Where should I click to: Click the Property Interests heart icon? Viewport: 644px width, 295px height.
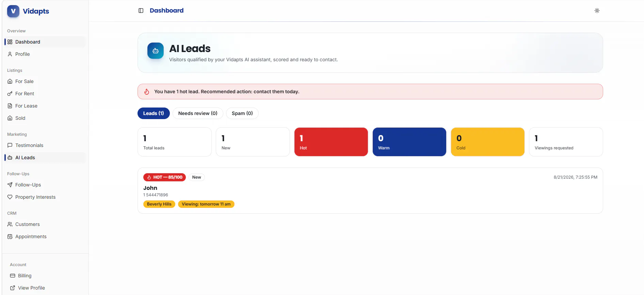click(x=10, y=197)
